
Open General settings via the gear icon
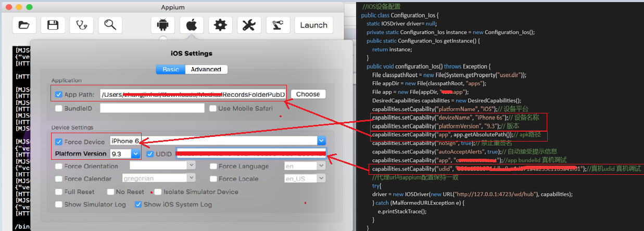[221, 24]
